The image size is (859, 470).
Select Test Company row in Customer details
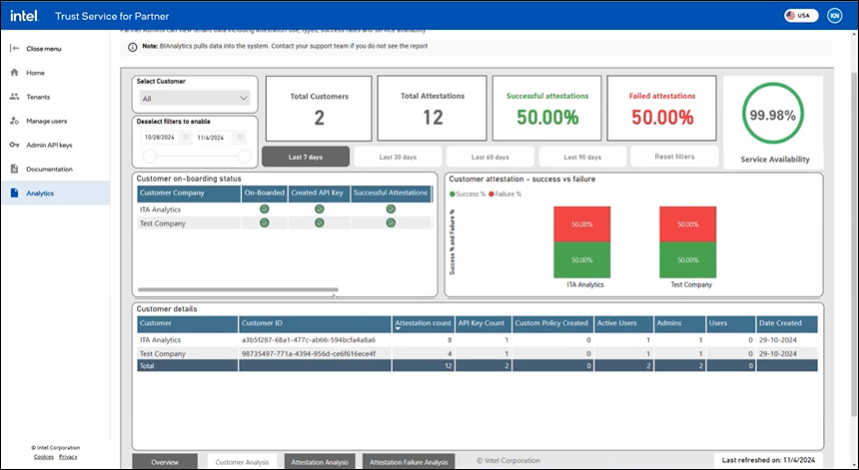[477, 354]
